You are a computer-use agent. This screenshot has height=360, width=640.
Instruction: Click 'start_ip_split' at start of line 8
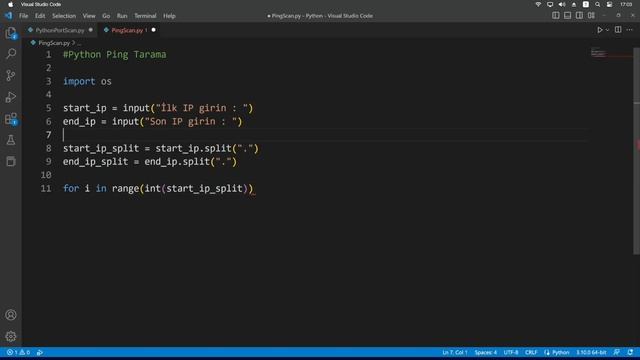coord(101,148)
